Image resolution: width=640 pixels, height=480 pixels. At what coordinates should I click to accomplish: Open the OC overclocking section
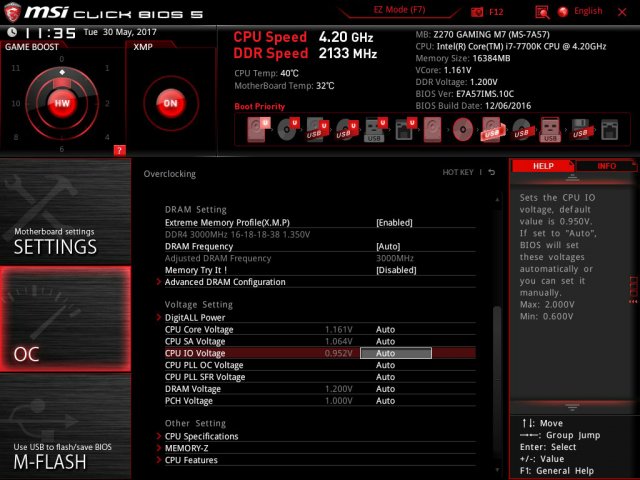point(65,319)
